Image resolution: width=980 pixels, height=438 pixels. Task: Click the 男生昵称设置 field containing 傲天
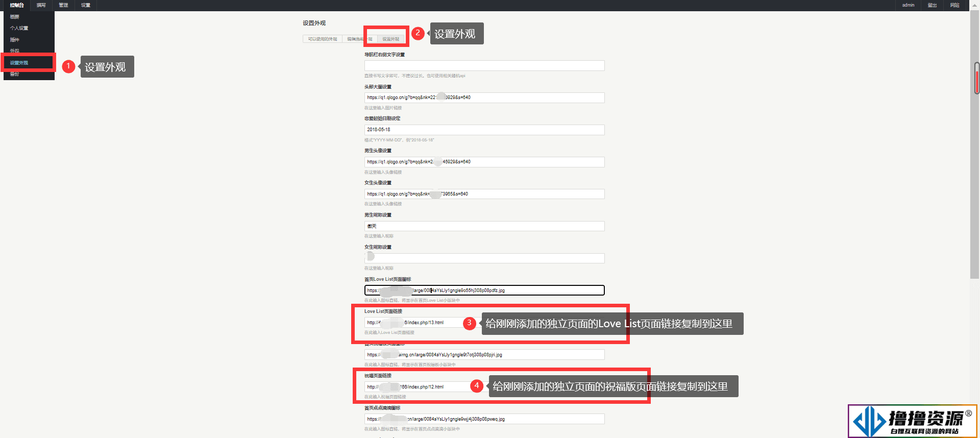tap(484, 226)
